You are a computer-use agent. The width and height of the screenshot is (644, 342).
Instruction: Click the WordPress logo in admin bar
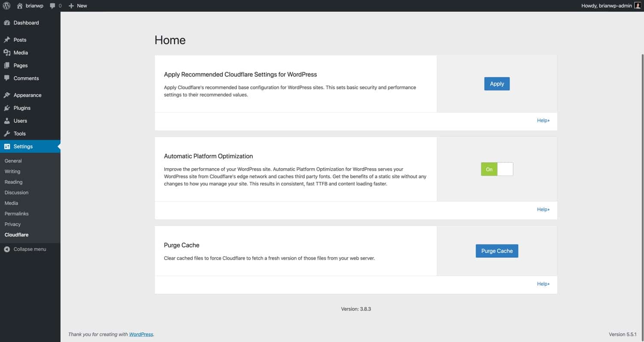[6, 6]
